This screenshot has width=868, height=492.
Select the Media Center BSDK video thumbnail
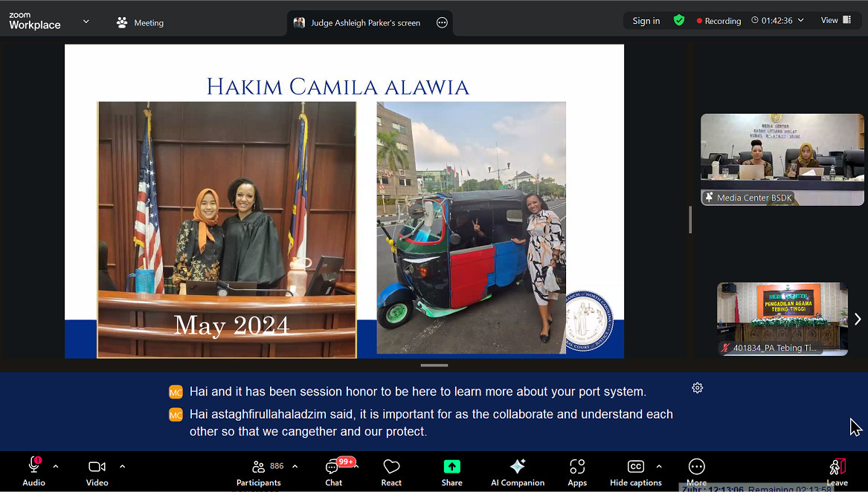coord(782,159)
